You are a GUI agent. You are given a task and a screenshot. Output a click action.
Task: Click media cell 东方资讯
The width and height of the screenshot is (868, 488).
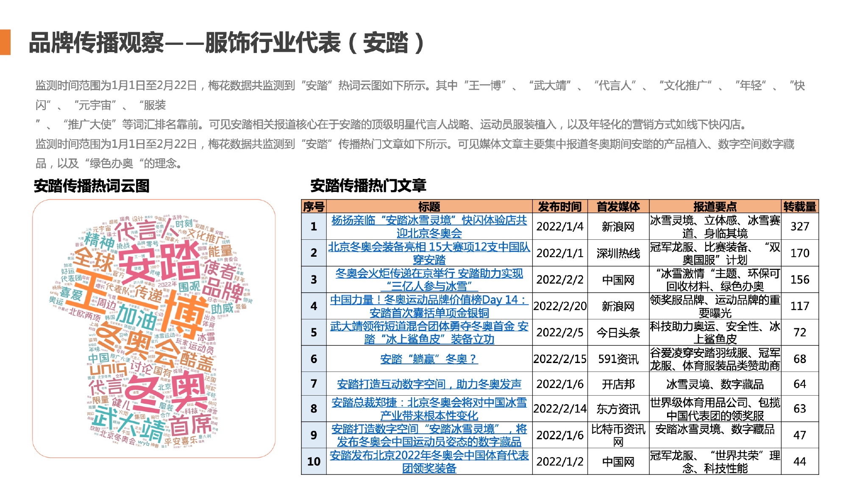click(618, 409)
